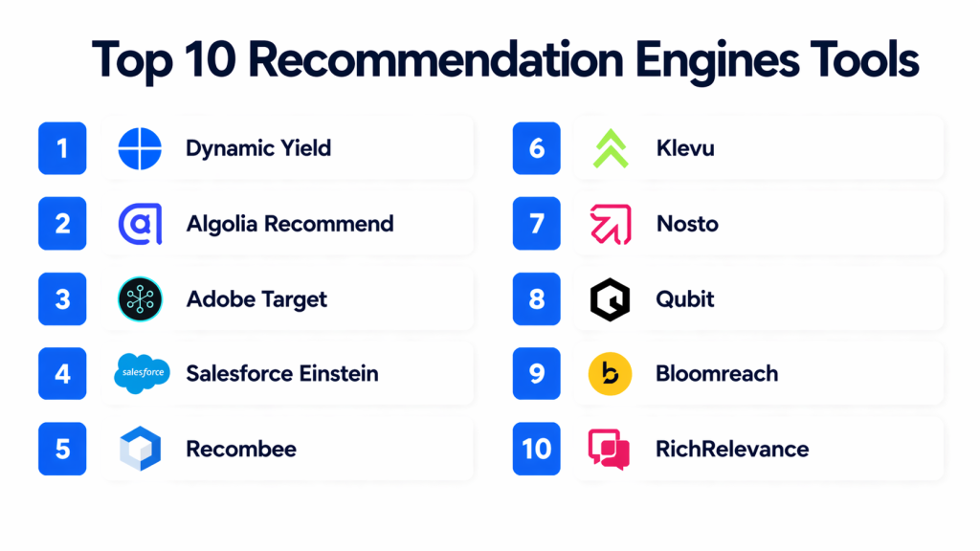Select the Salesforce Einstein text label
The image size is (980, 551).
tap(282, 373)
